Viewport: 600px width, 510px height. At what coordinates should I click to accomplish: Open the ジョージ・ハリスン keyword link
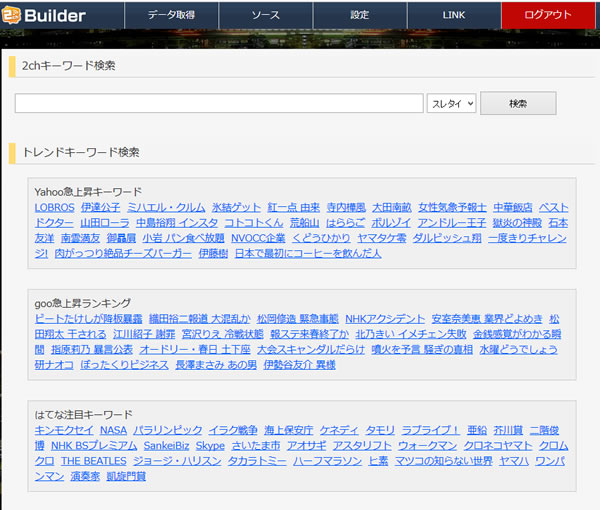tap(177, 461)
